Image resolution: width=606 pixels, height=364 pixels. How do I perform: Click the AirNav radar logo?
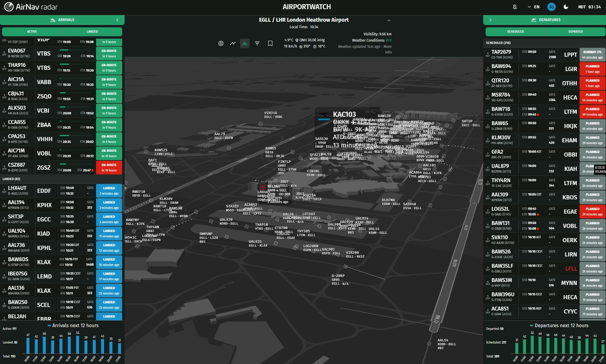tap(31, 7)
